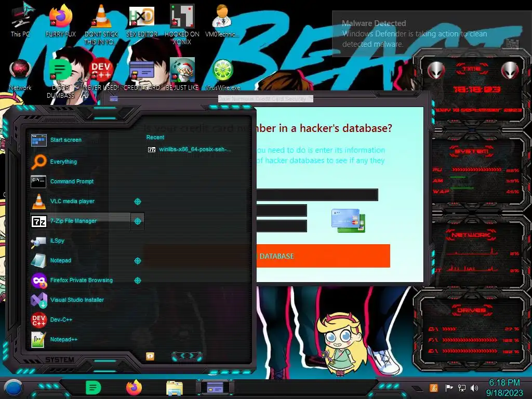This screenshot has width=532, height=399.
Task: Open the CREDIT CARD desktop icon
Action: [142, 75]
